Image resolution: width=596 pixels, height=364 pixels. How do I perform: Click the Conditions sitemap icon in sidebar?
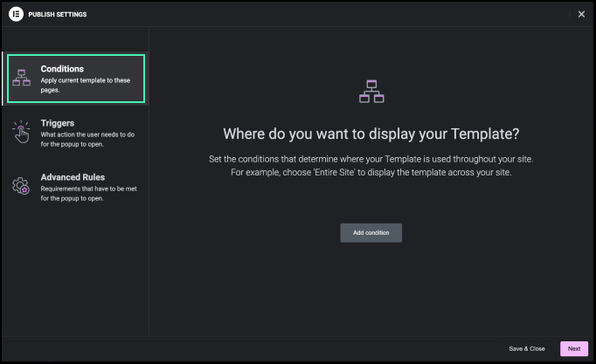point(22,78)
